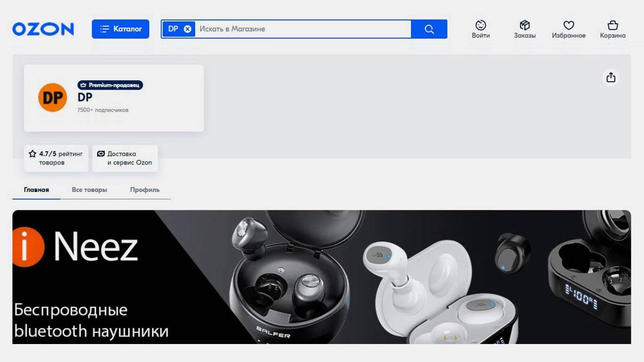Open Доставка и сервис Ozon info
644x362 pixels.
coord(125,158)
